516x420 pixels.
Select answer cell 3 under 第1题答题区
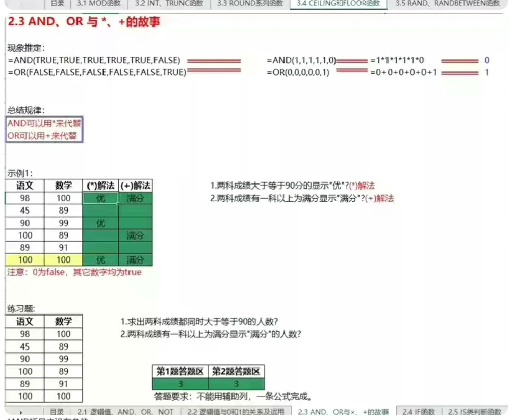180,384
